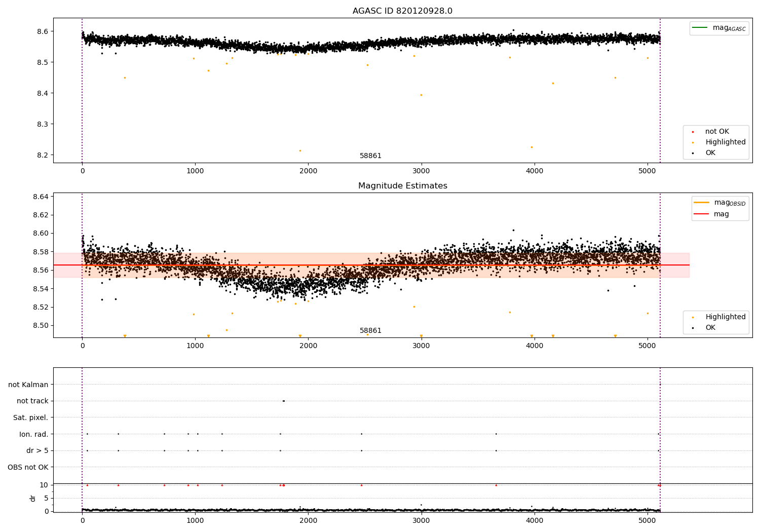This screenshot has height=532, width=760.
Task: Click the 8.64 y-axis tick label
Action: [41, 197]
